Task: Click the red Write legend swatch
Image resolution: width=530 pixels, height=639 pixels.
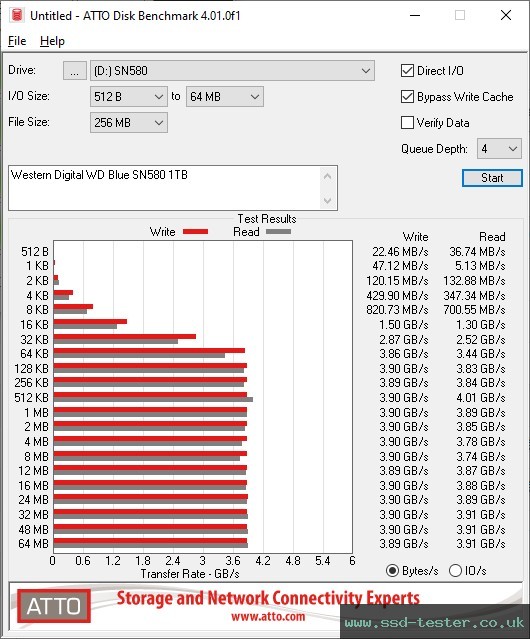Action: pyautogui.click(x=196, y=231)
